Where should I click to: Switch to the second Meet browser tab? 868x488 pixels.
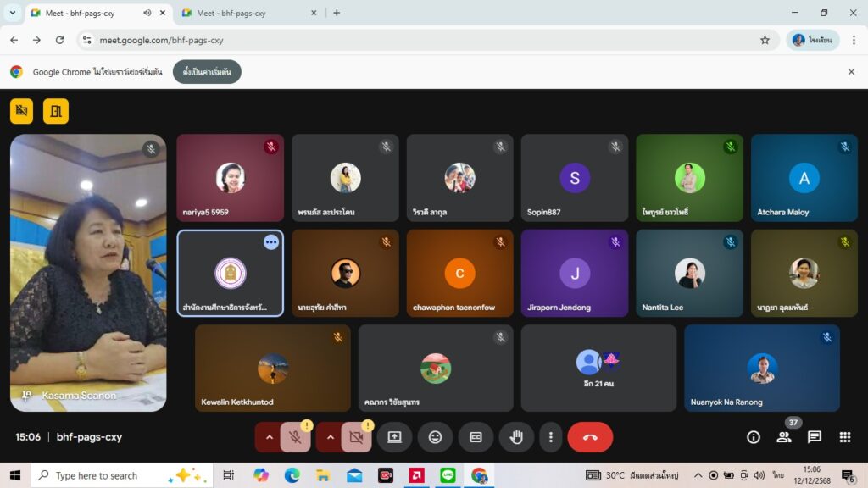tap(246, 13)
